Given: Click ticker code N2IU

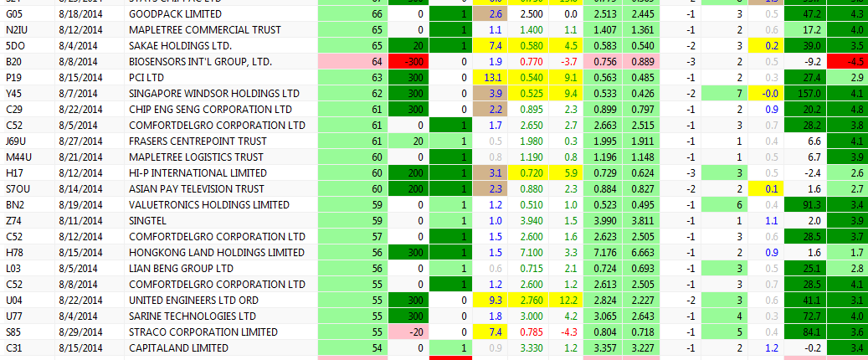Looking at the screenshot, I should (17, 30).
